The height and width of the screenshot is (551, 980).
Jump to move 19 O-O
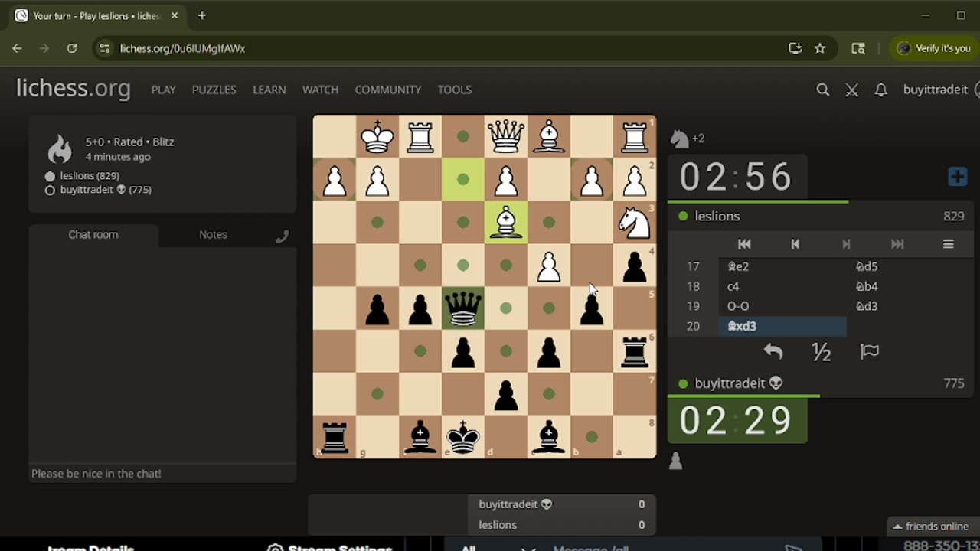[x=782, y=306]
